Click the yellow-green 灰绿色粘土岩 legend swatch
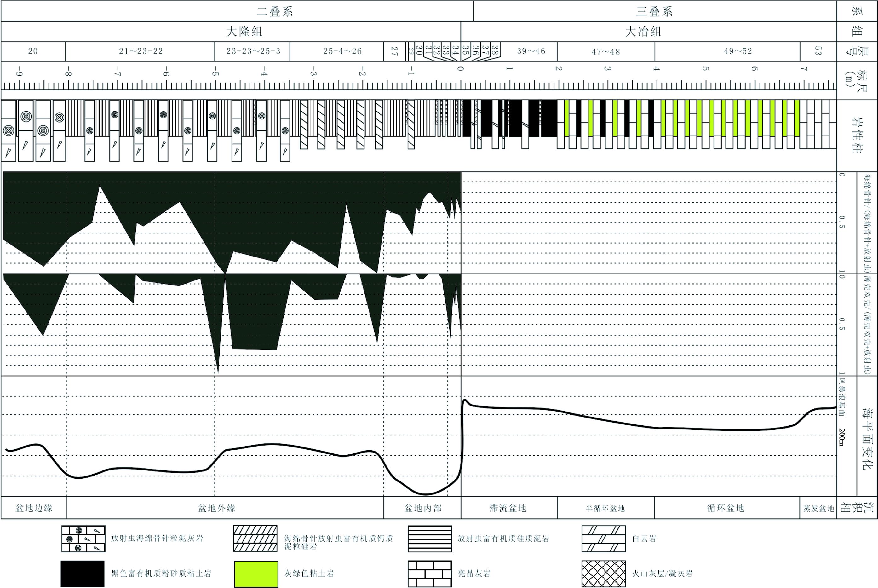Screen dimensions: 878x588 pos(256,574)
